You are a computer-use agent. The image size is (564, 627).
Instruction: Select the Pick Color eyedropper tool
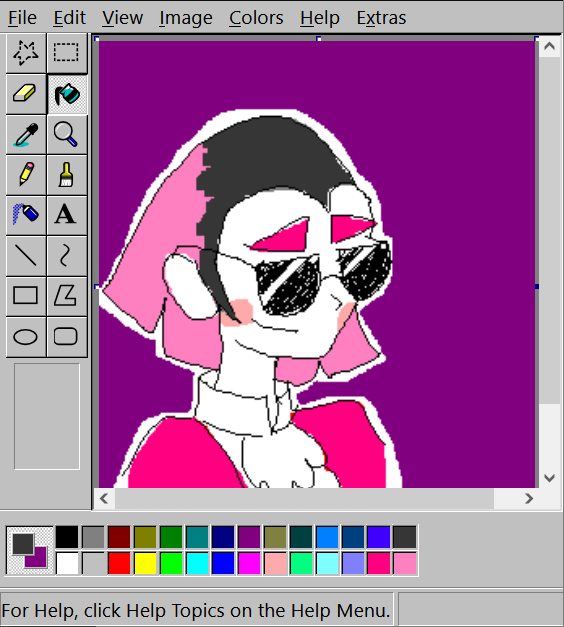26,135
